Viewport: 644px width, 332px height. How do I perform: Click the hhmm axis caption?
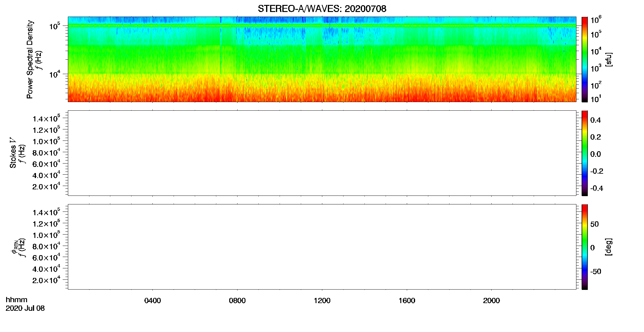point(17,300)
